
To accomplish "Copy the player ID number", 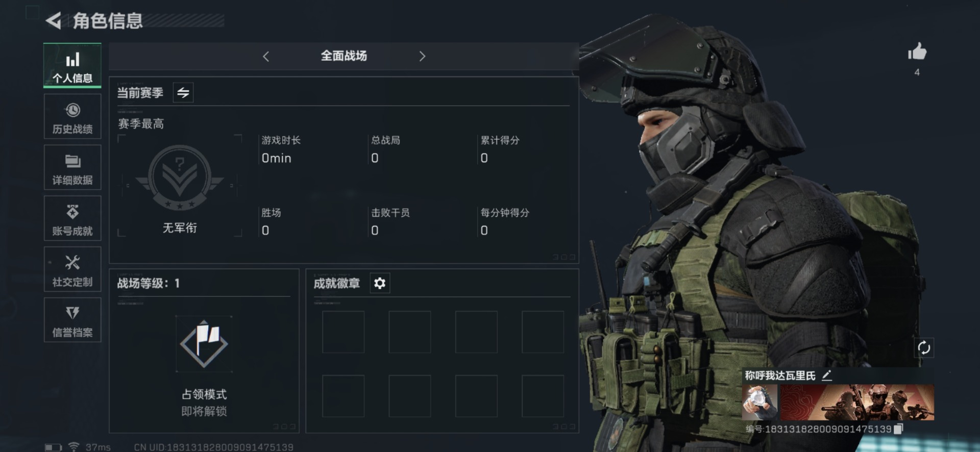I will 899,429.
